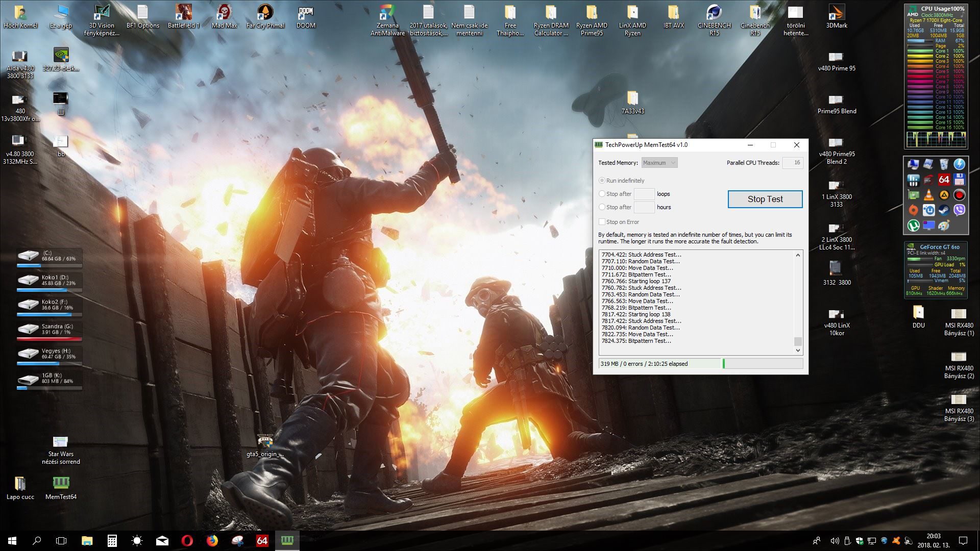The height and width of the screenshot is (551, 980).
Task: Open the Zemana AntiMalware desktop icon
Action: [x=387, y=20]
